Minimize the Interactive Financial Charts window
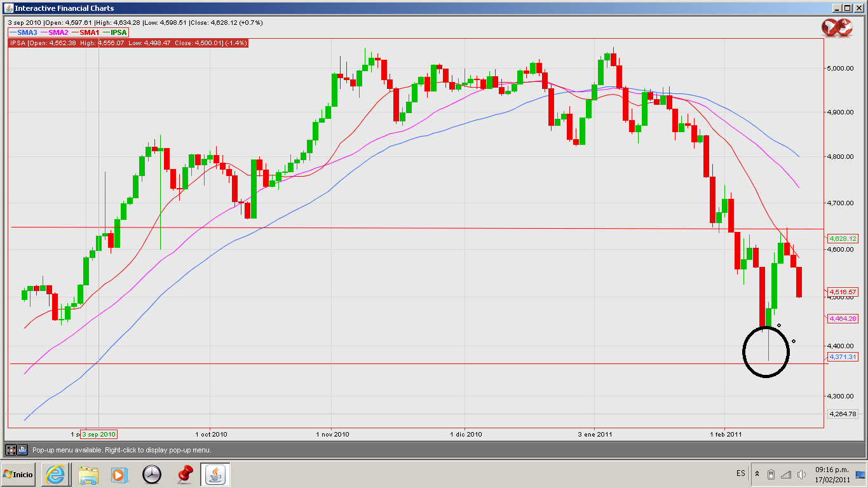This screenshot has width=868, height=488. coord(837,8)
